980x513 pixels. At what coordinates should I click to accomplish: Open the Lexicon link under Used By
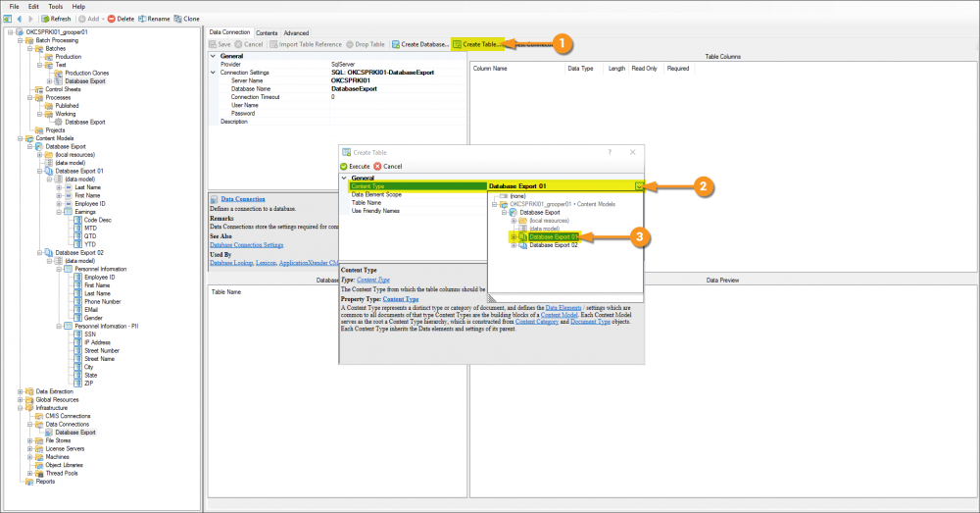266,263
